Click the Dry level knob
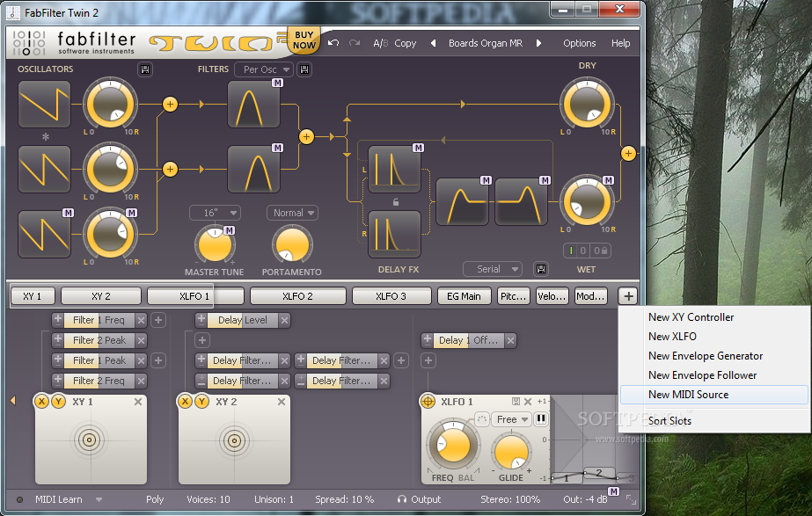 [588, 104]
